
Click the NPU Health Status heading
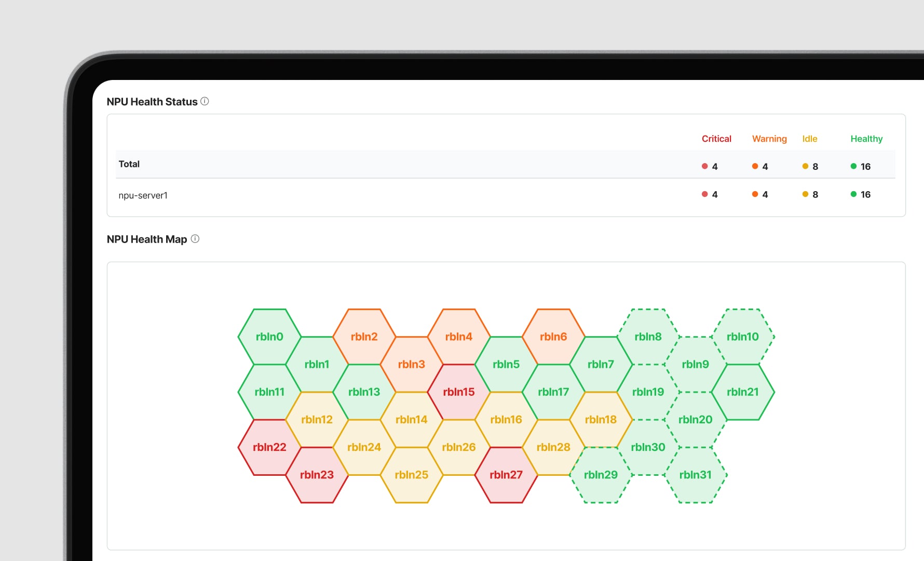[152, 101]
